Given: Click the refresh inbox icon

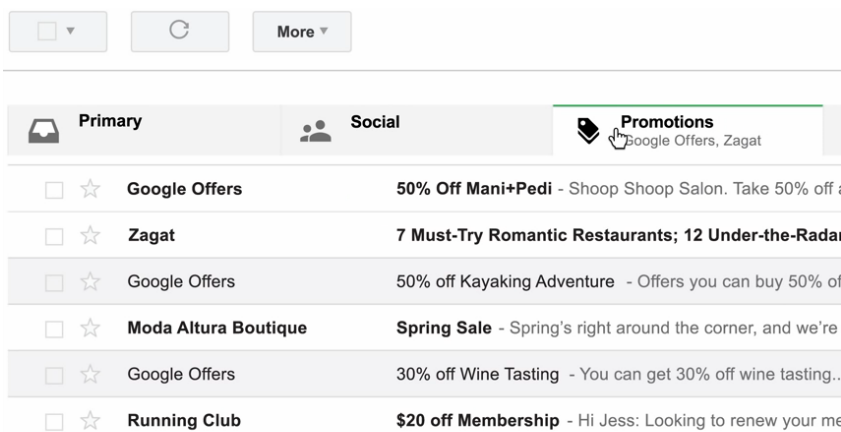Looking at the screenshot, I should [179, 30].
